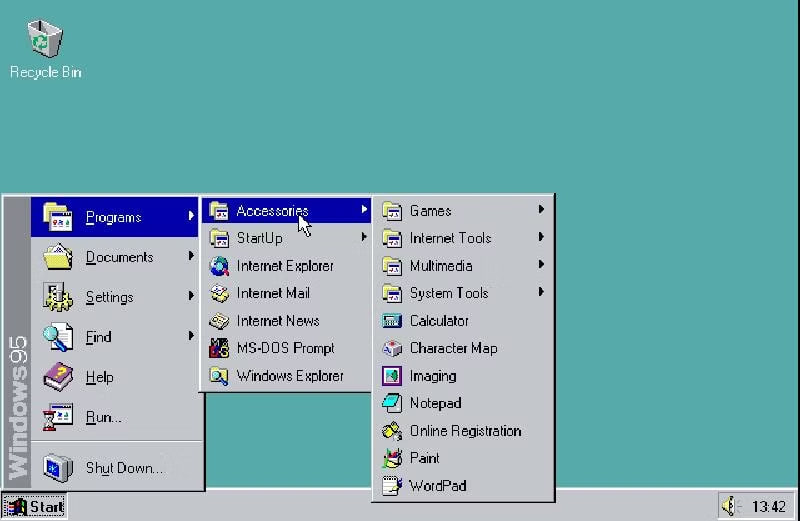The image size is (800, 521).
Task: Expand the Settings submenu arrow
Action: pos(191,295)
